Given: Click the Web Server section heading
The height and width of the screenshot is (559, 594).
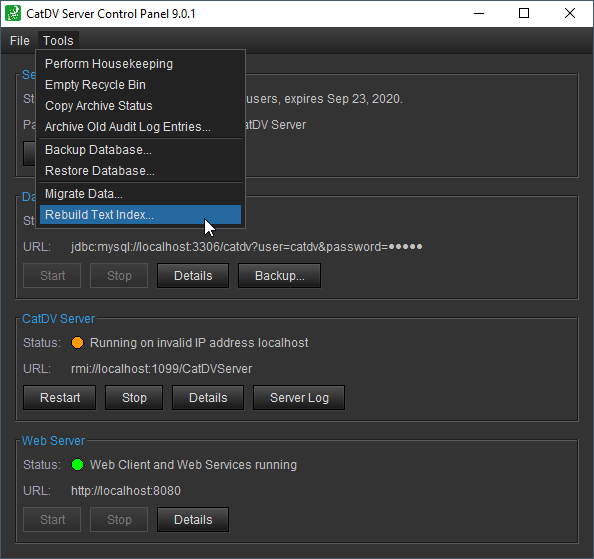Looking at the screenshot, I should [53, 441].
